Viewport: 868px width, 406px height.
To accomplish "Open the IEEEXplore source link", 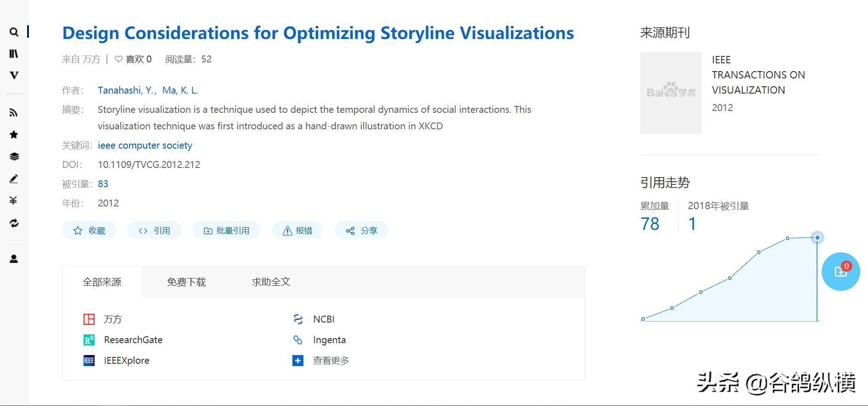I will click(x=126, y=361).
